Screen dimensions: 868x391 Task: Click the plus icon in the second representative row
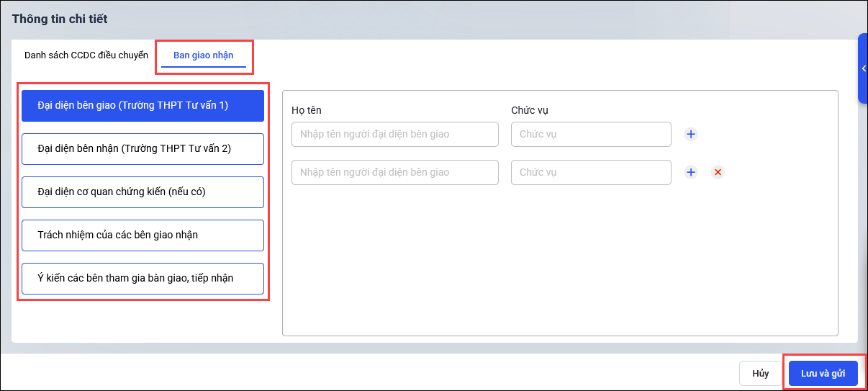[691, 172]
